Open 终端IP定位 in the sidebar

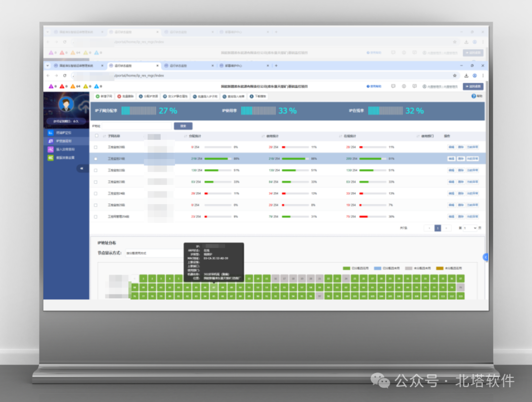click(x=66, y=132)
